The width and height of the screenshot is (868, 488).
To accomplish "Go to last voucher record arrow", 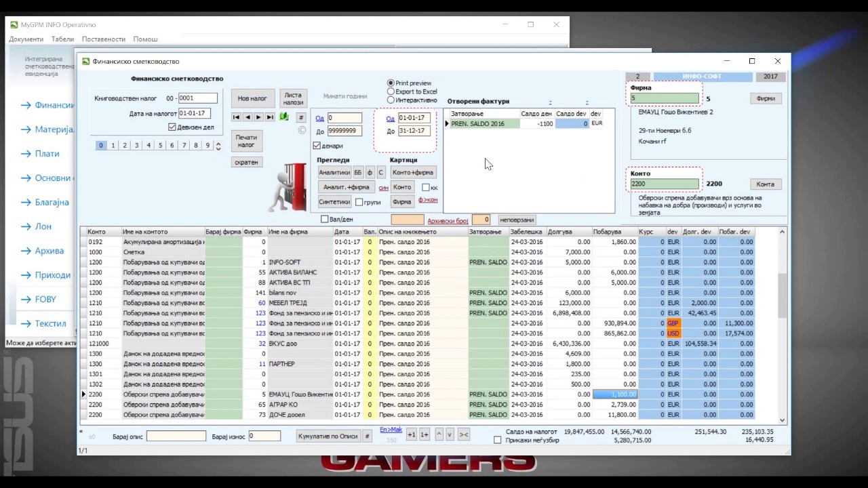I will [x=270, y=117].
